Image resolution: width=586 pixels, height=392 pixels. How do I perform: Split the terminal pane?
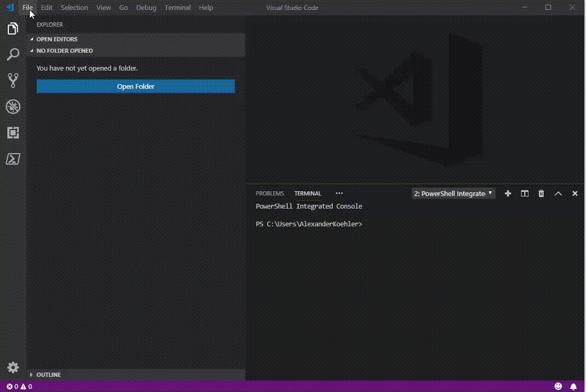[525, 193]
